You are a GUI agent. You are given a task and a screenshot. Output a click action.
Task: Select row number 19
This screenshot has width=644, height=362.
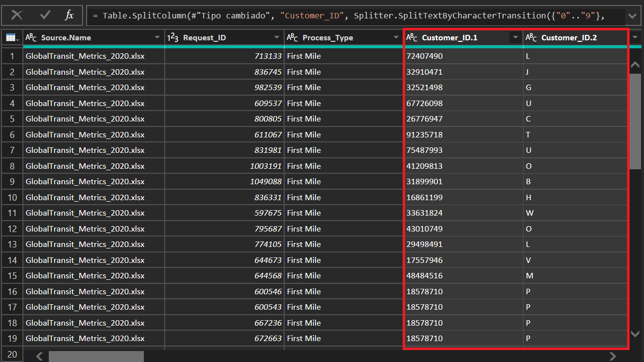[x=12, y=339]
